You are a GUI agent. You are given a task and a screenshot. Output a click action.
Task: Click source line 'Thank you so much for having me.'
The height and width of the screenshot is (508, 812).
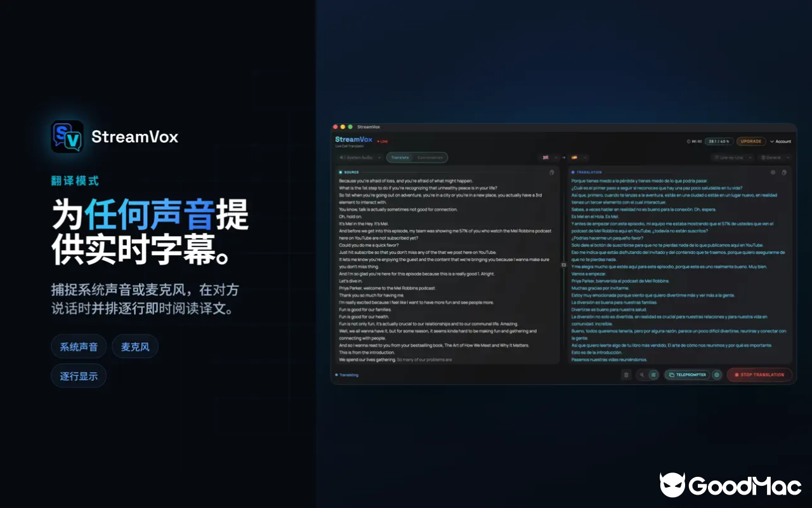point(371,295)
